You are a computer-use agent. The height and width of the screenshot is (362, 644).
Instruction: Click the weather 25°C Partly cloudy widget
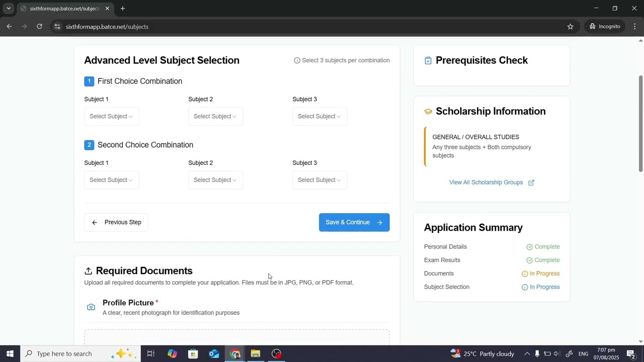482,353
